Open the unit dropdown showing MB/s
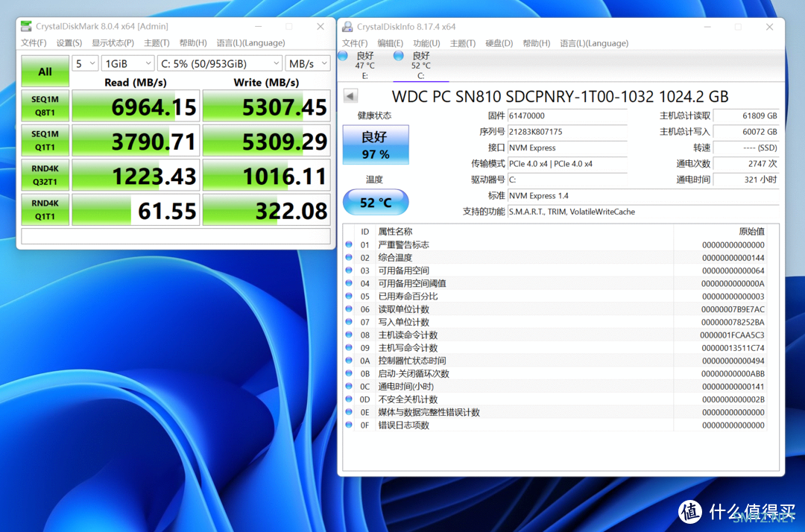This screenshot has height=532, width=805. point(308,63)
